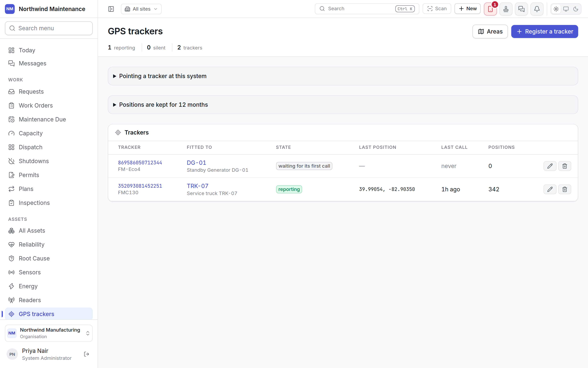Go to Messages in the sidebar

(49, 63)
